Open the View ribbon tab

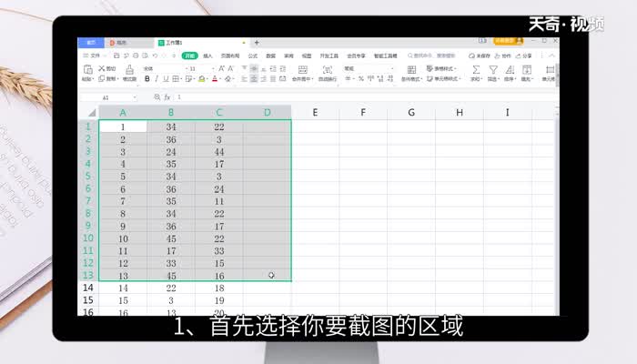click(x=307, y=56)
